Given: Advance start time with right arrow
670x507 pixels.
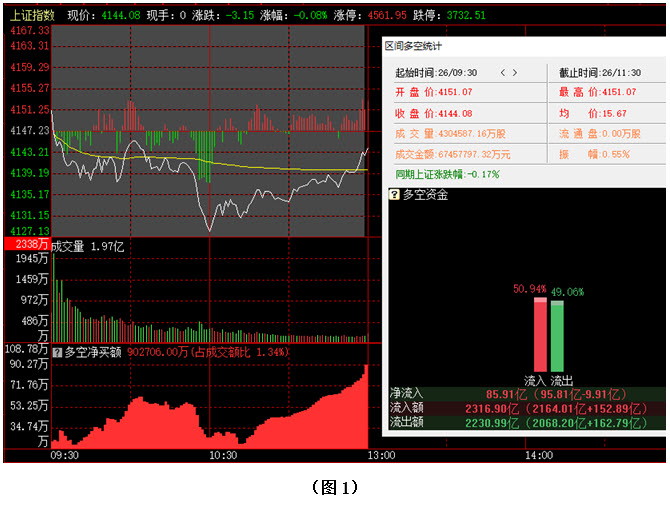Looking at the screenshot, I should tap(516, 73).
